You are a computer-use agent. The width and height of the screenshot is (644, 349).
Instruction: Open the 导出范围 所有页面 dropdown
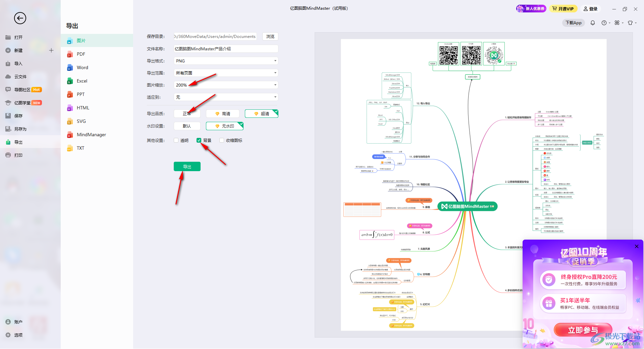tap(226, 73)
